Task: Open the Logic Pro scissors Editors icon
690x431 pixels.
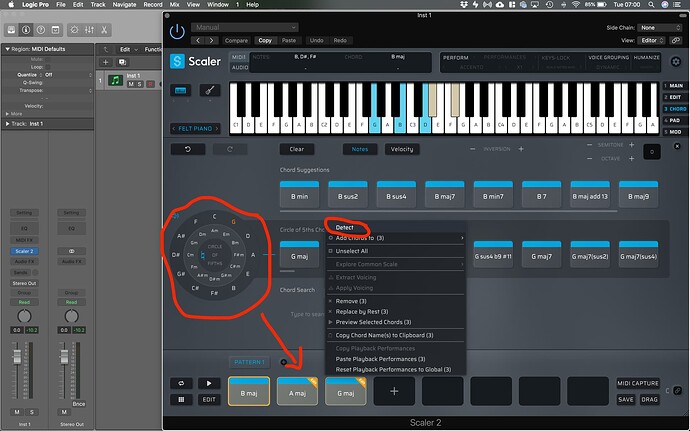Action: point(104,30)
